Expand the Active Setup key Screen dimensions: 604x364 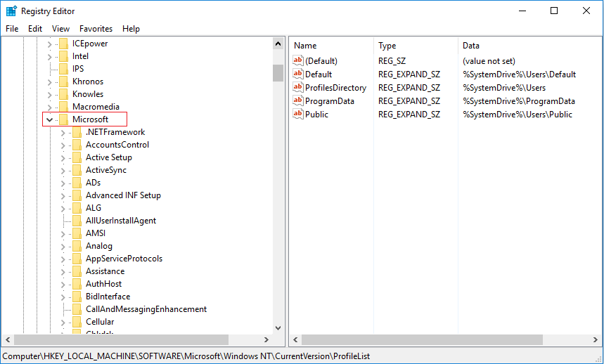(x=63, y=157)
